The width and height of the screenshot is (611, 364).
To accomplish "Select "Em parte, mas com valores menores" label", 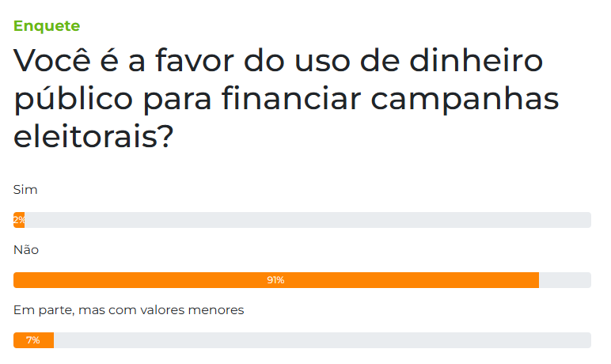I will pyautogui.click(x=129, y=310).
